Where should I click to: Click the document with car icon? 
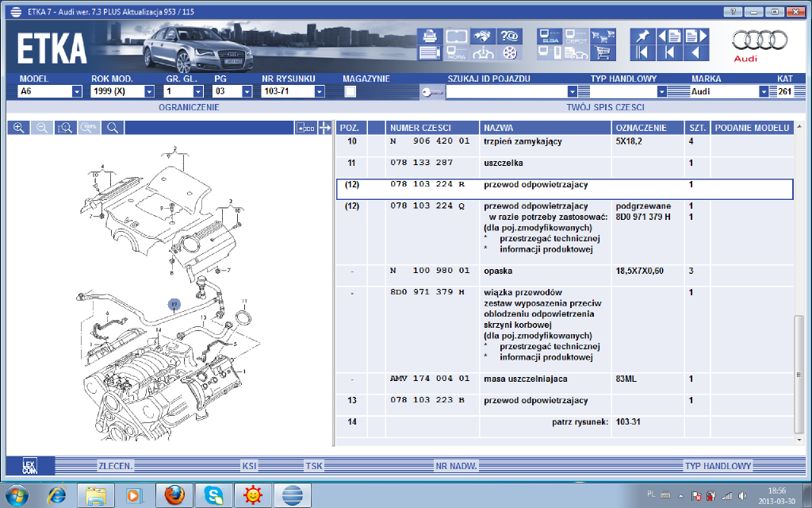click(x=576, y=53)
